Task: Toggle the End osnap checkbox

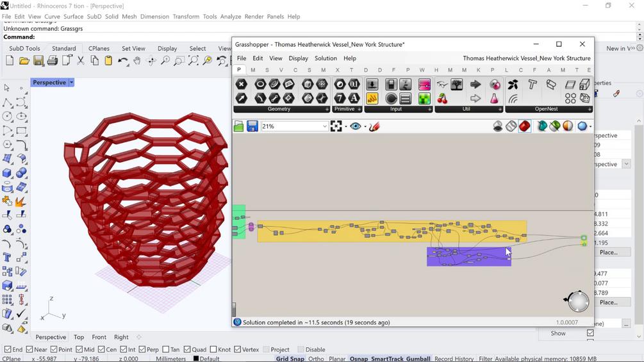Action: 7,349
